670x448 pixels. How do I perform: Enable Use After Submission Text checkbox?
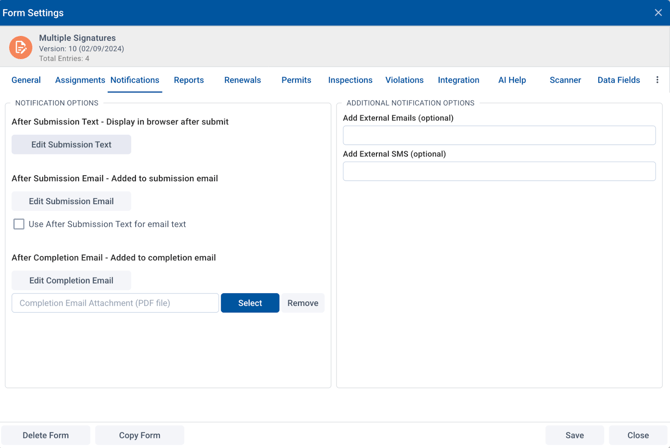[19, 224]
